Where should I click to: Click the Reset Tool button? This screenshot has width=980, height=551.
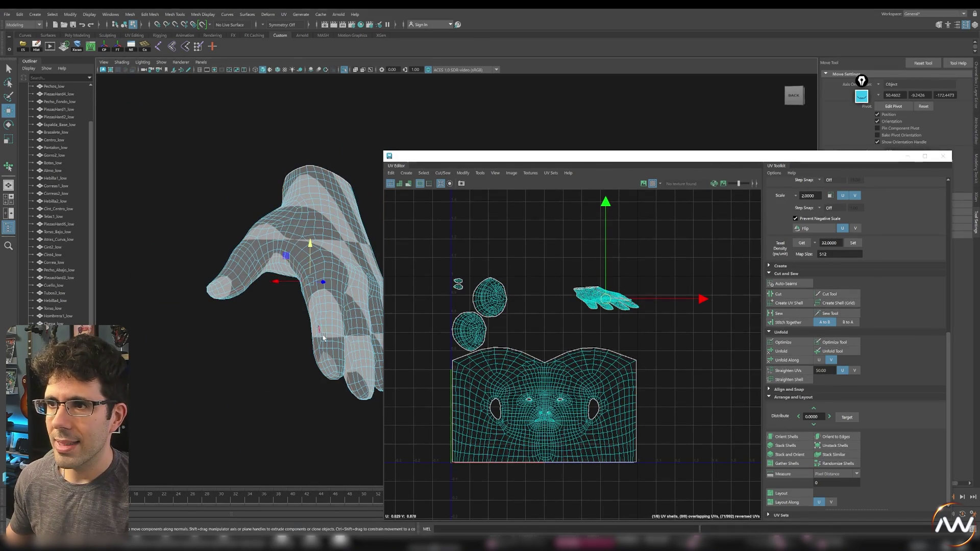(x=923, y=63)
